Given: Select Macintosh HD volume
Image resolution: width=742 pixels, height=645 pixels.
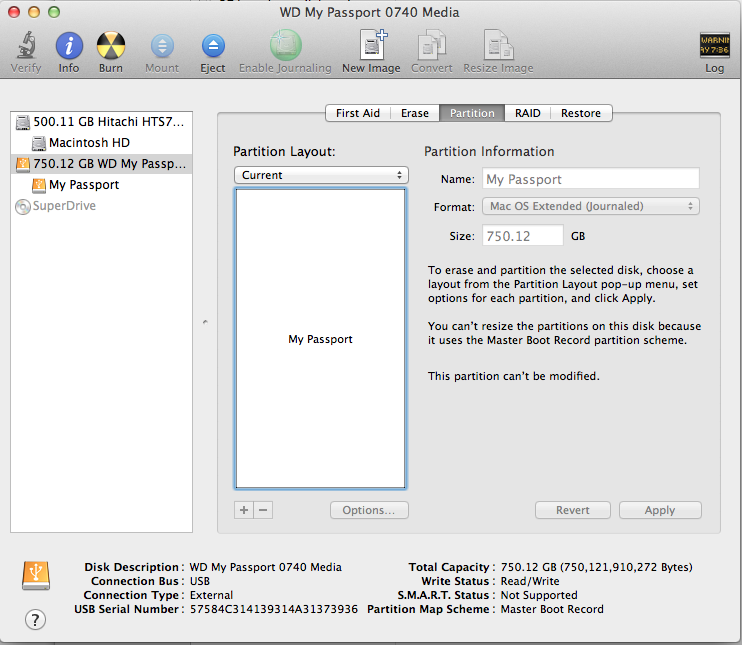Looking at the screenshot, I should (x=101, y=142).
